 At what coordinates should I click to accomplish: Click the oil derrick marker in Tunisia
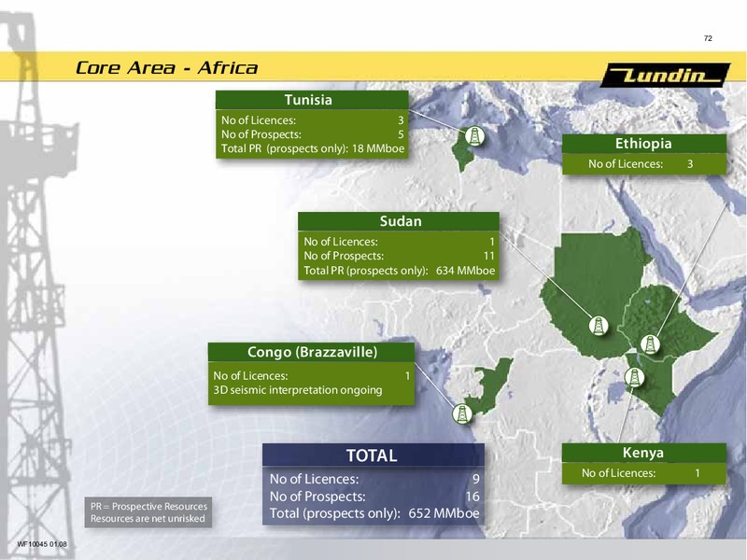[x=474, y=135]
